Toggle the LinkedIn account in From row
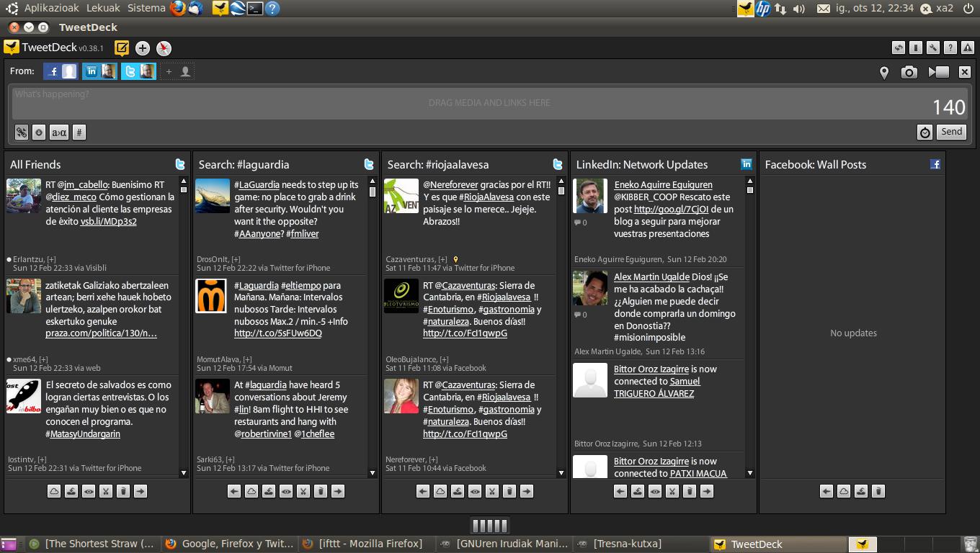 click(99, 71)
